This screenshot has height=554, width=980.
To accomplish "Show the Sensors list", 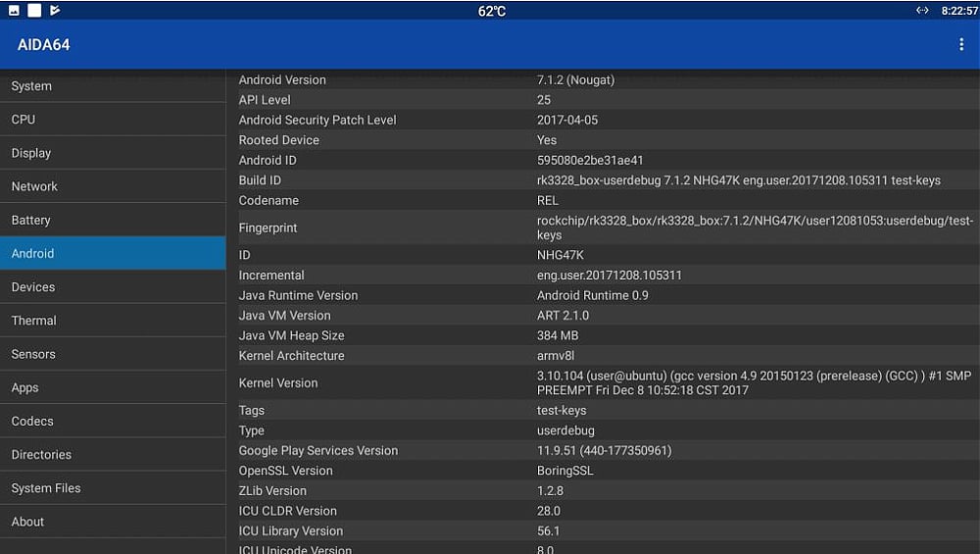I will click(113, 354).
